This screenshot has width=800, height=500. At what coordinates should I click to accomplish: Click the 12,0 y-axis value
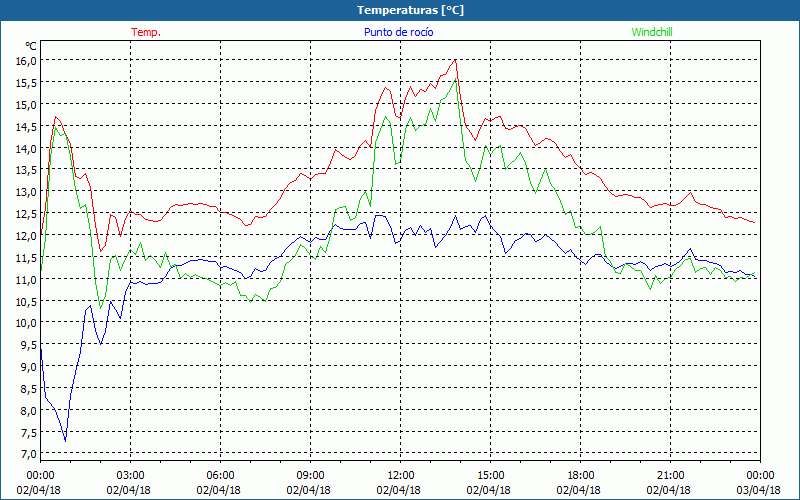(26, 236)
